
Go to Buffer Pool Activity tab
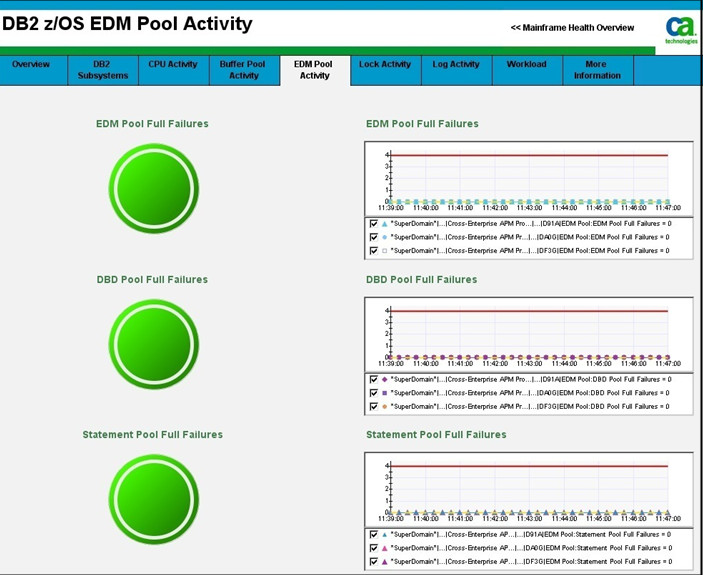pyautogui.click(x=244, y=70)
